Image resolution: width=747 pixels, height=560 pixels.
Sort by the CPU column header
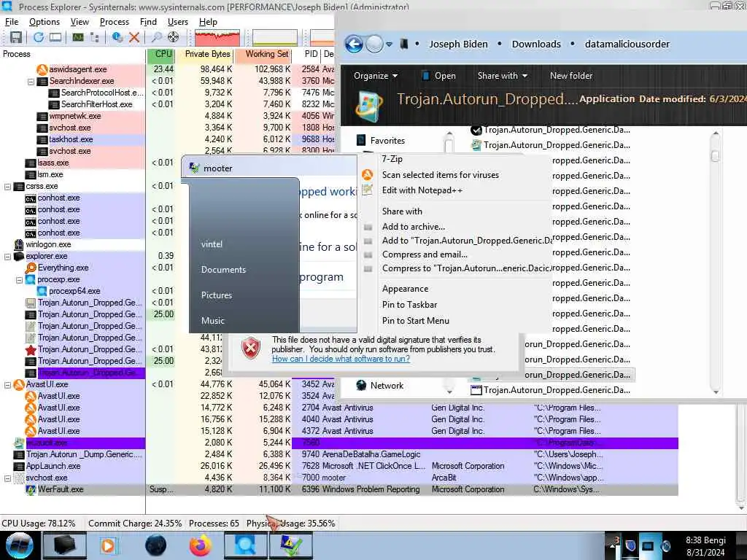click(x=160, y=54)
